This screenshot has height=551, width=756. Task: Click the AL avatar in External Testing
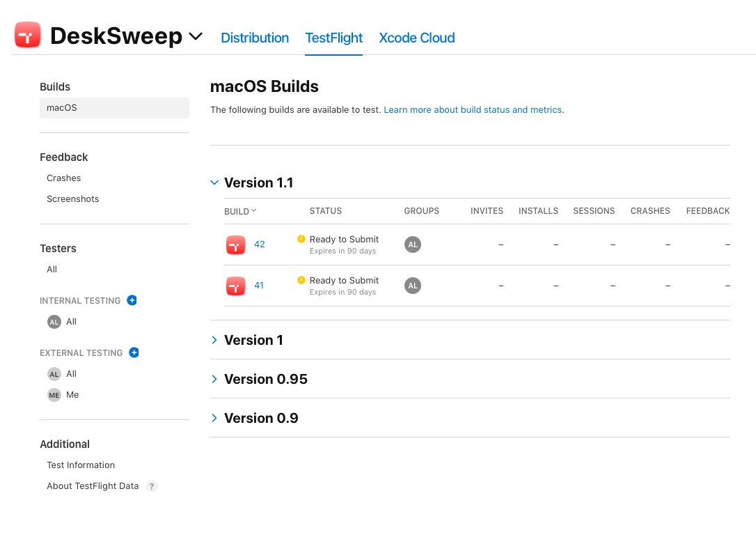[54, 374]
